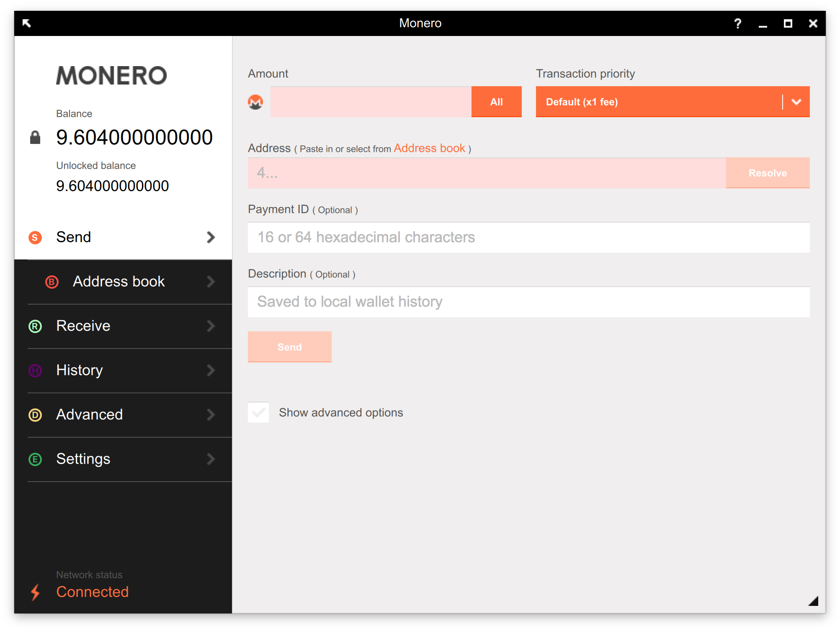Click into the Payment ID field
840x631 pixels.
[x=528, y=238]
